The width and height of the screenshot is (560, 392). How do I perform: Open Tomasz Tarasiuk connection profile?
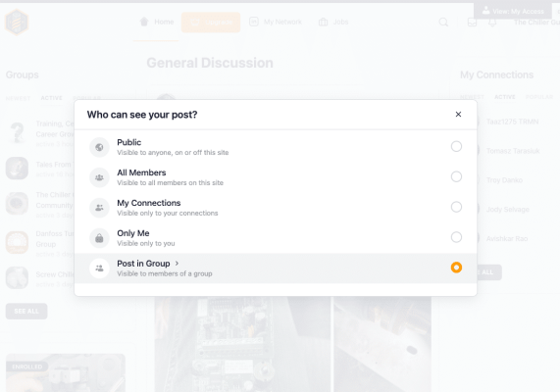coord(513,151)
